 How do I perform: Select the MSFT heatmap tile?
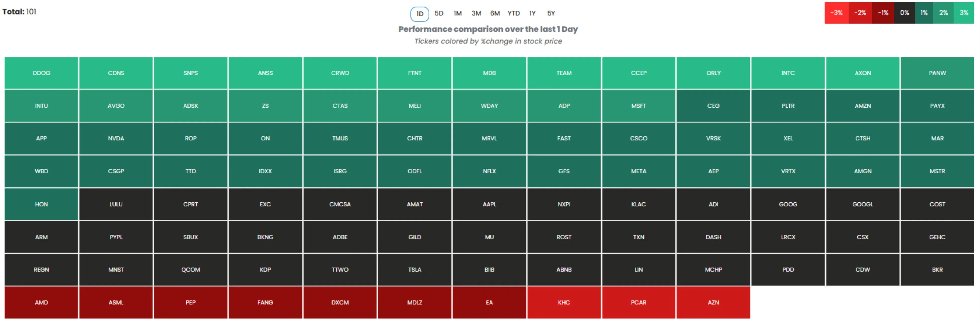[x=639, y=106]
